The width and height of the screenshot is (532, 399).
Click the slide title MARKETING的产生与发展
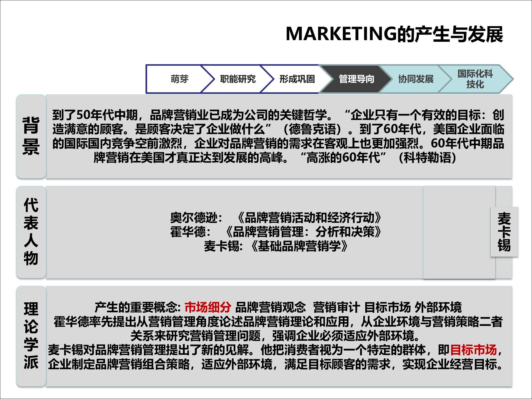point(394,35)
